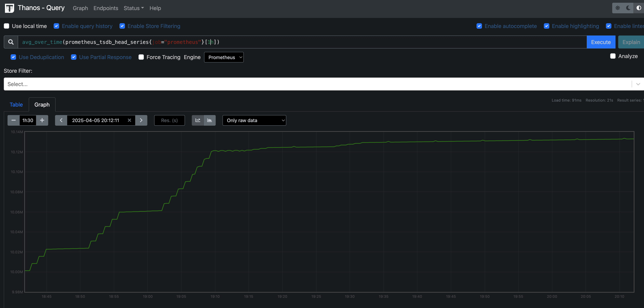Screen dimensions: 644x308
Task: Click the 20:00 x-axis label
Action: pyautogui.click(x=552, y=297)
